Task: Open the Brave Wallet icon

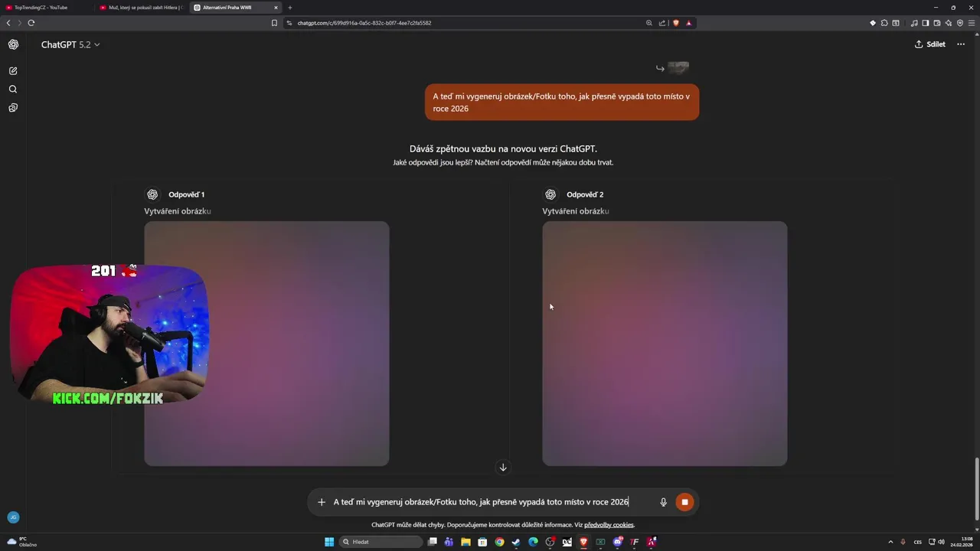Action: pos(937,23)
